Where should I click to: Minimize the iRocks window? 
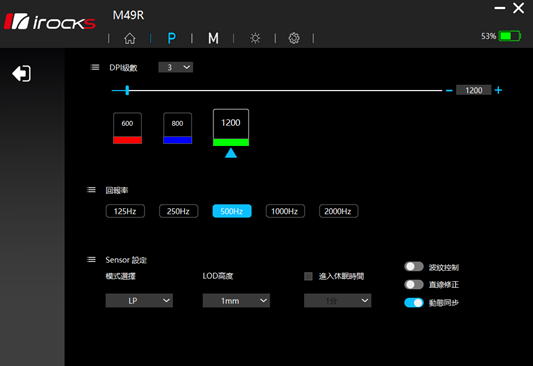tap(500, 8)
